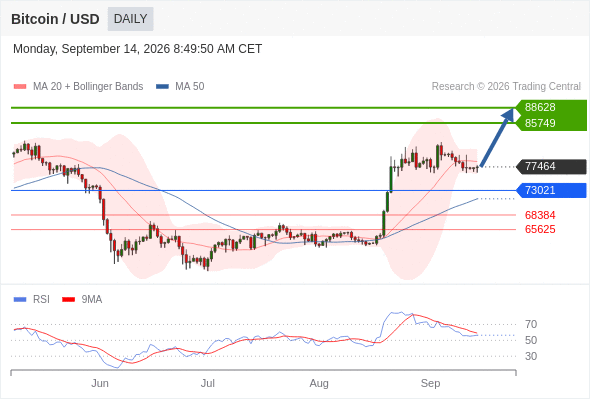This screenshot has height=400, width=590.
Task: Click the DAILY timeframe button
Action: coord(130,19)
